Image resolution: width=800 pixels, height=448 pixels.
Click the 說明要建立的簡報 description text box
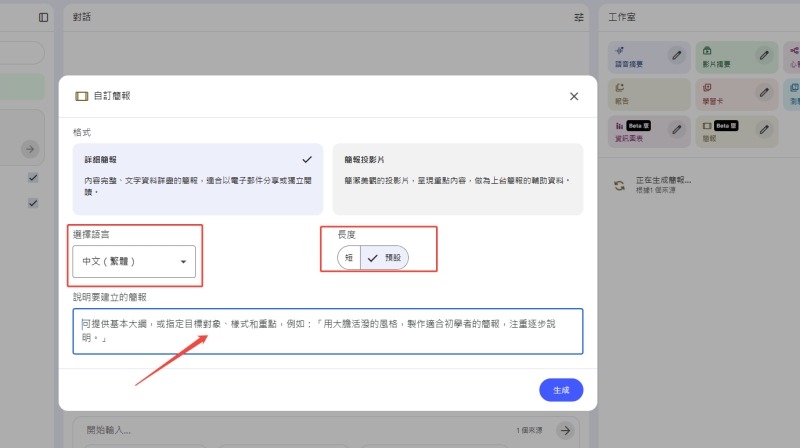tap(328, 331)
